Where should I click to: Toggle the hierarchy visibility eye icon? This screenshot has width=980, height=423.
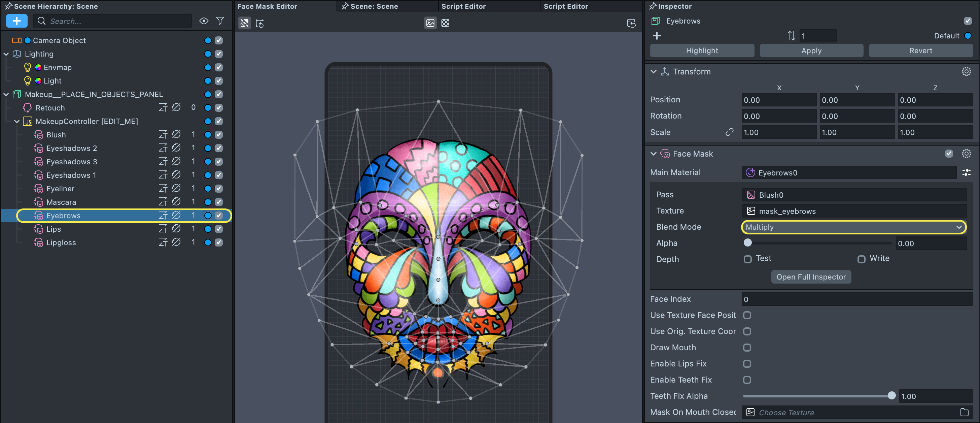pos(204,21)
